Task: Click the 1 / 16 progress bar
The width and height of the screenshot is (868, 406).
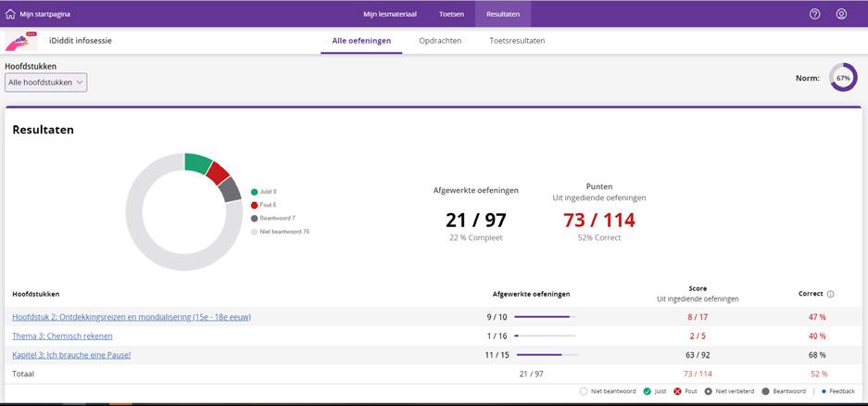Action: (x=545, y=336)
